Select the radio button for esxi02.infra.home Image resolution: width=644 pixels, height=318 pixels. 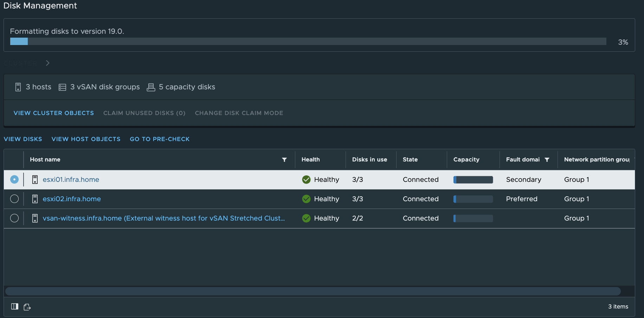(x=14, y=199)
